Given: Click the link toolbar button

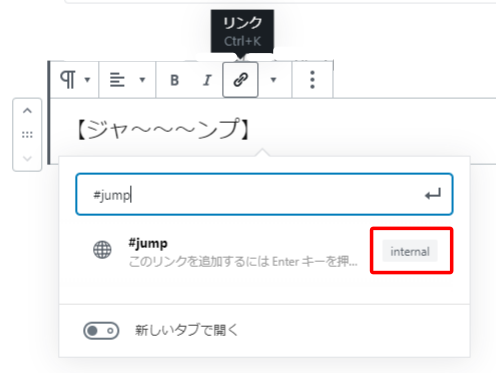Looking at the screenshot, I should tap(240, 80).
